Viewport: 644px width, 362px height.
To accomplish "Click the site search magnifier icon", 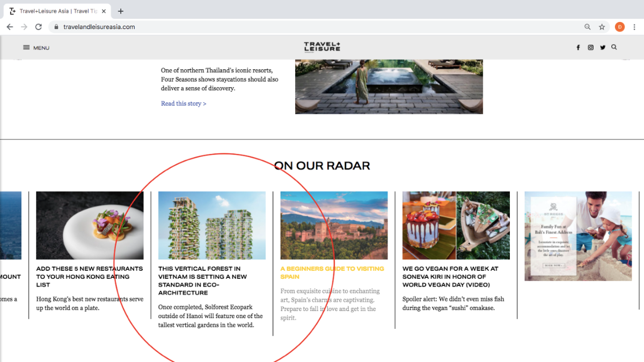I will click(x=614, y=47).
